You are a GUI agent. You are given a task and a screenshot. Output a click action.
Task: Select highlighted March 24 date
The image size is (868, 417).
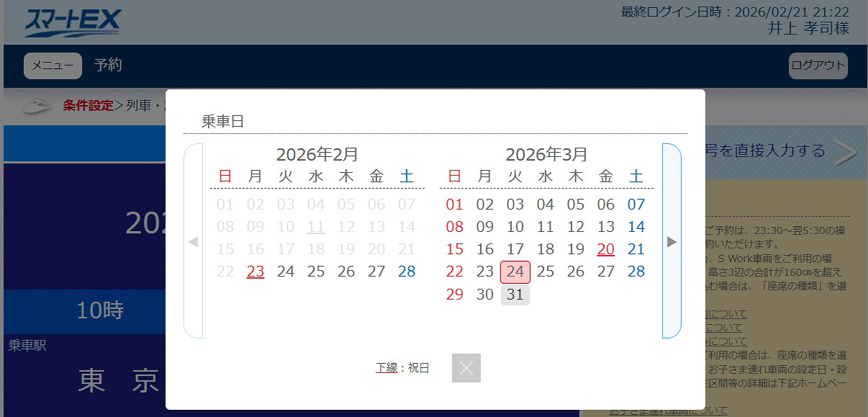pyautogui.click(x=515, y=272)
